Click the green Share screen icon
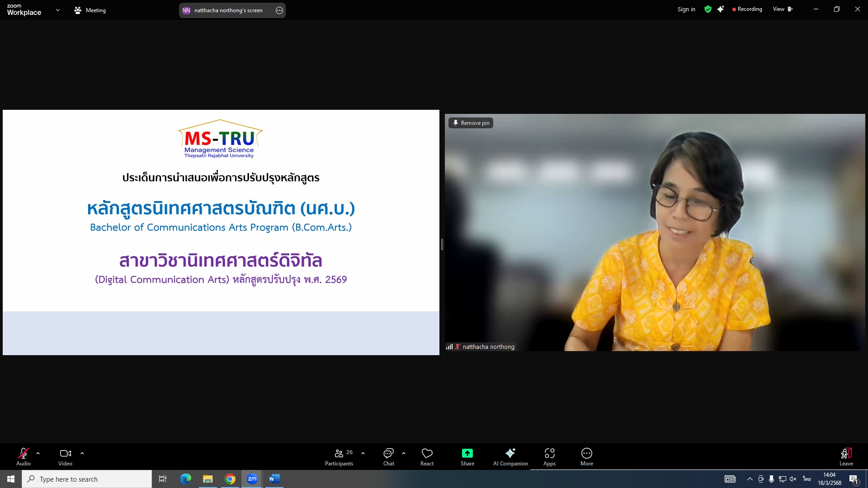The image size is (868, 488). [467, 453]
